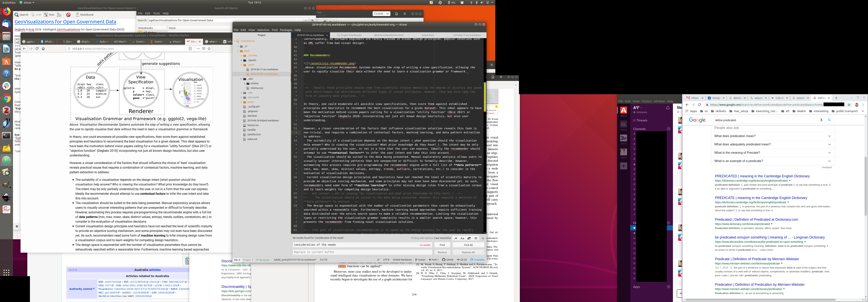Toggle regex option in Atom find panel
This screenshot has height=302, width=868.
(x=456, y=238)
